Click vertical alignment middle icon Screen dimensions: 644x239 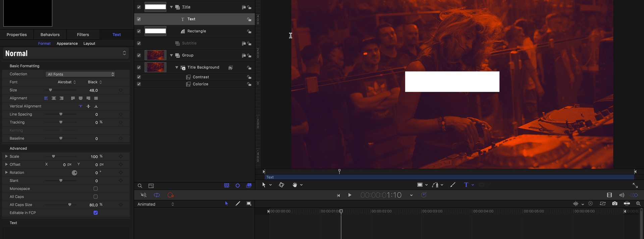pos(88,106)
